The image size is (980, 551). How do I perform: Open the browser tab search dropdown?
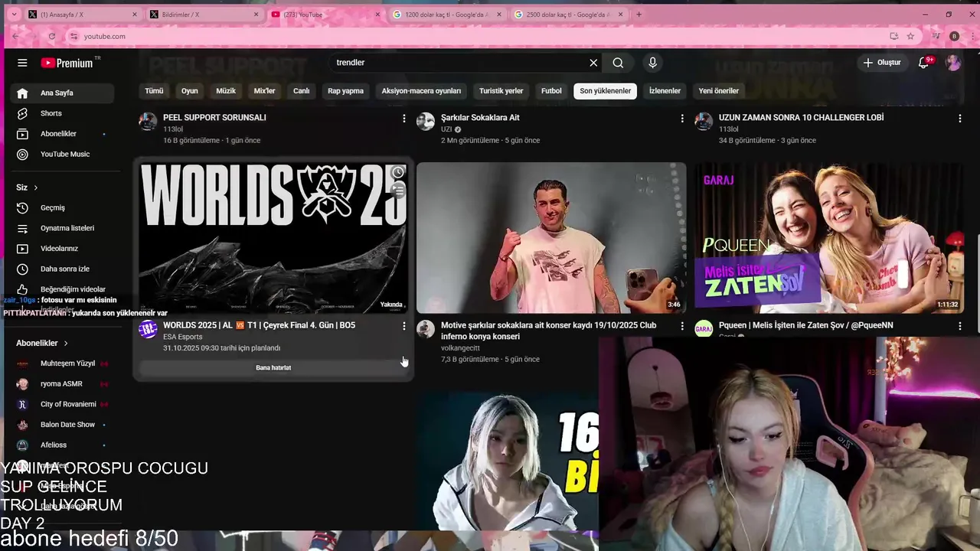(14, 15)
